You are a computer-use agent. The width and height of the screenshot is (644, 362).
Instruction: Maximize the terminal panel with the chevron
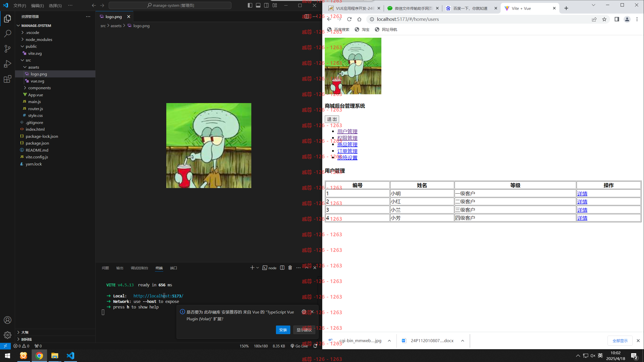(x=307, y=268)
